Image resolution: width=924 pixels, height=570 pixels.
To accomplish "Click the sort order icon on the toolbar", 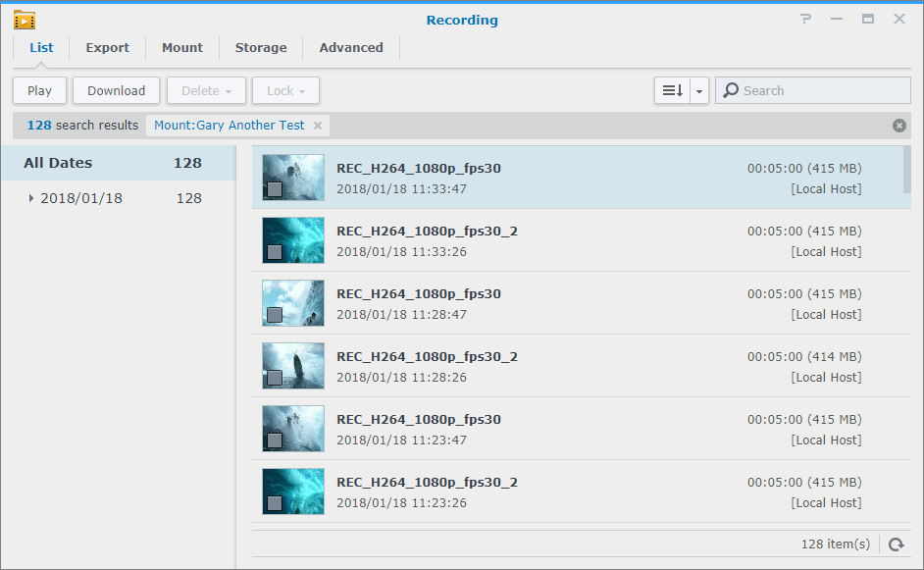I will tap(675, 89).
